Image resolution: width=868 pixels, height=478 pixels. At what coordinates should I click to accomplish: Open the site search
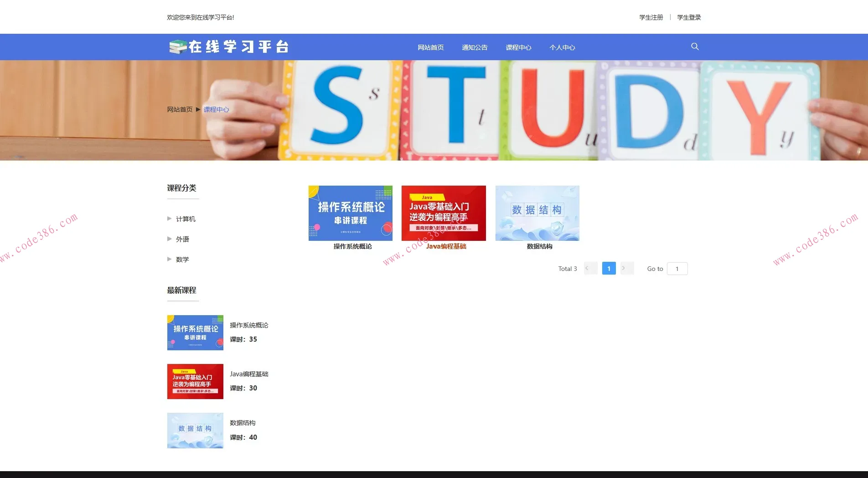694,46
